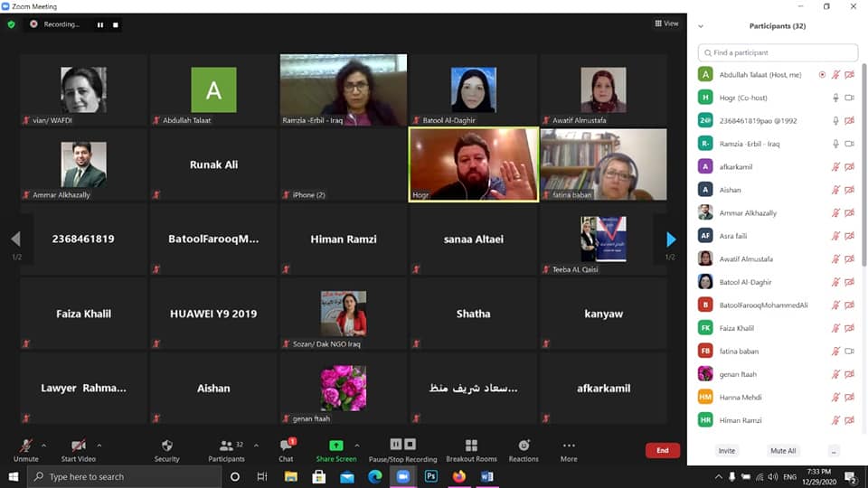This screenshot has width=868, height=488.
Task: Click the green encryption shield icon
Action: (11, 24)
